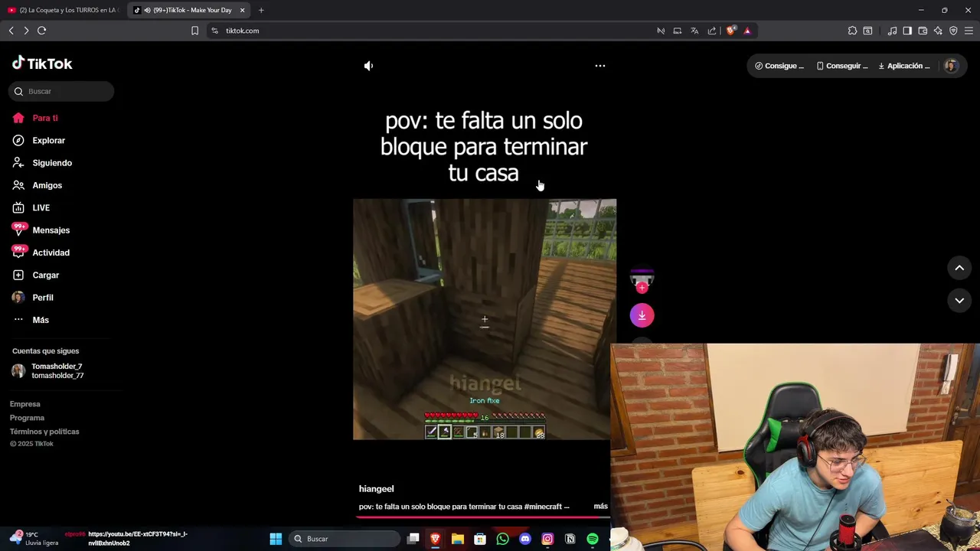Go back in browser history
This screenshot has width=980, height=551.
[11, 31]
